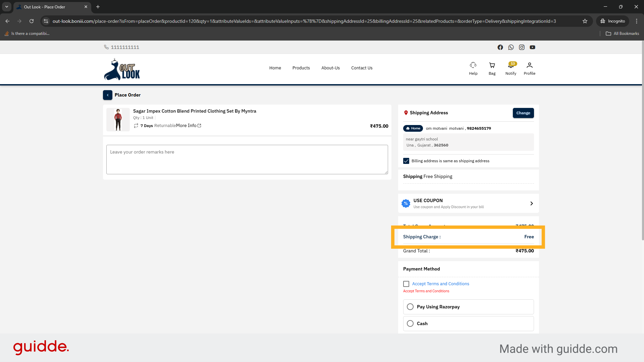The image size is (644, 362).
Task: Click the back arrow beside Place Order
Action: 107,95
